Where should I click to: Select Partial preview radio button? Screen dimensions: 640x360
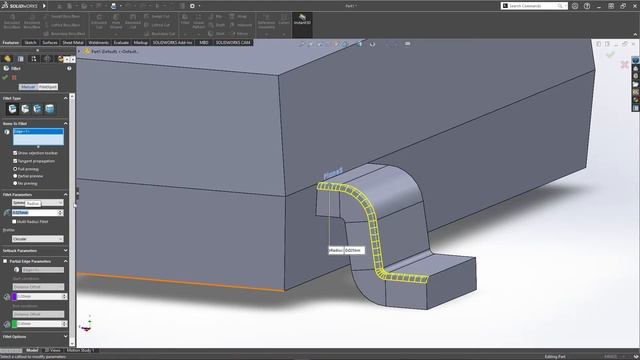(15, 176)
